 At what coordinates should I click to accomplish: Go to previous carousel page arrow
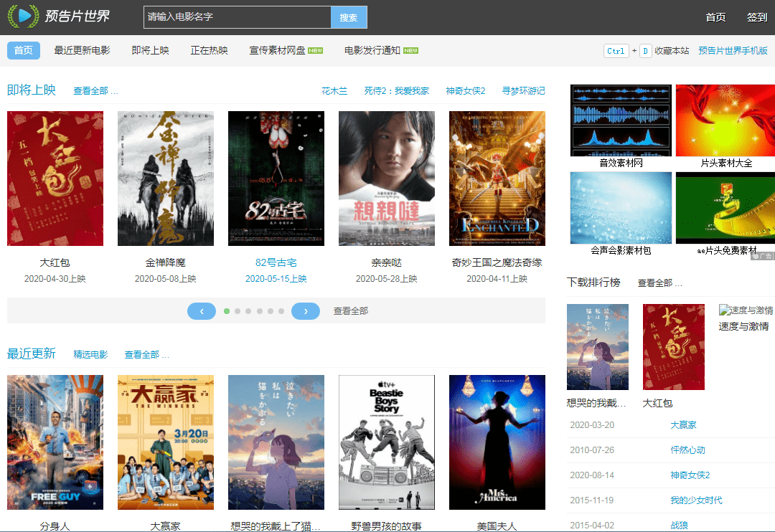point(202,311)
